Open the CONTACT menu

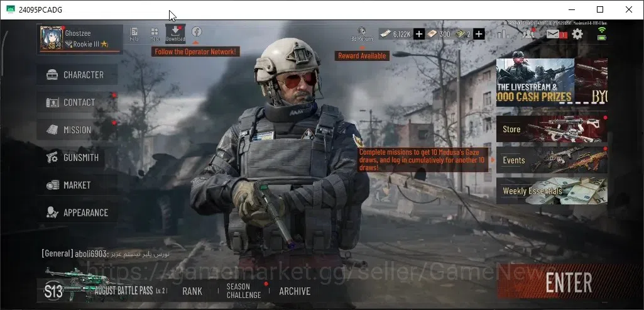coord(77,102)
